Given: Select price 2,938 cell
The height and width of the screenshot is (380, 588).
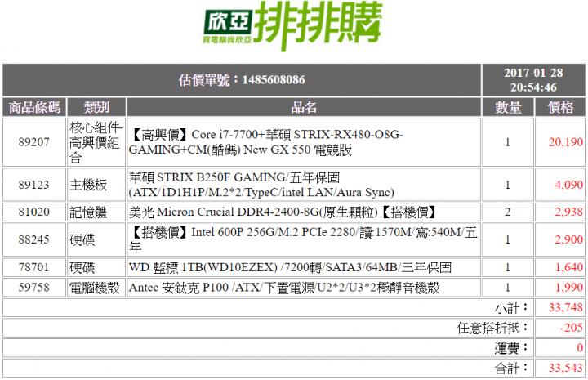Looking at the screenshot, I should point(560,212).
